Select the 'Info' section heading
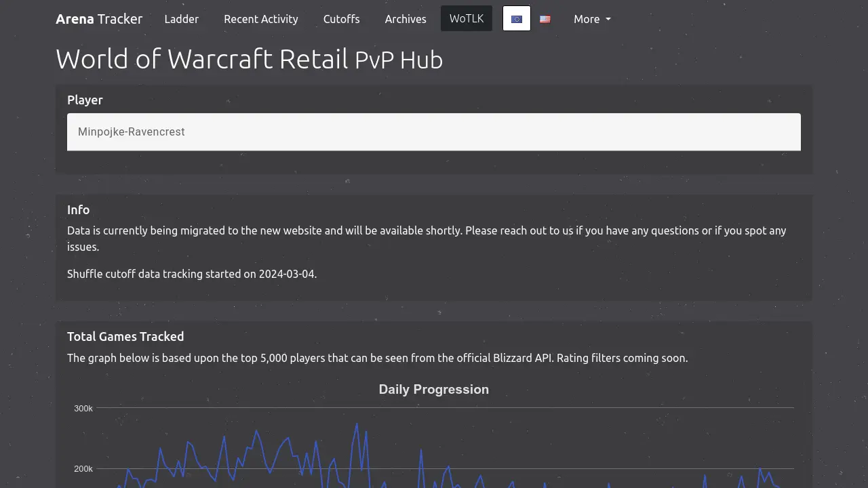This screenshot has width=868, height=488. point(78,209)
